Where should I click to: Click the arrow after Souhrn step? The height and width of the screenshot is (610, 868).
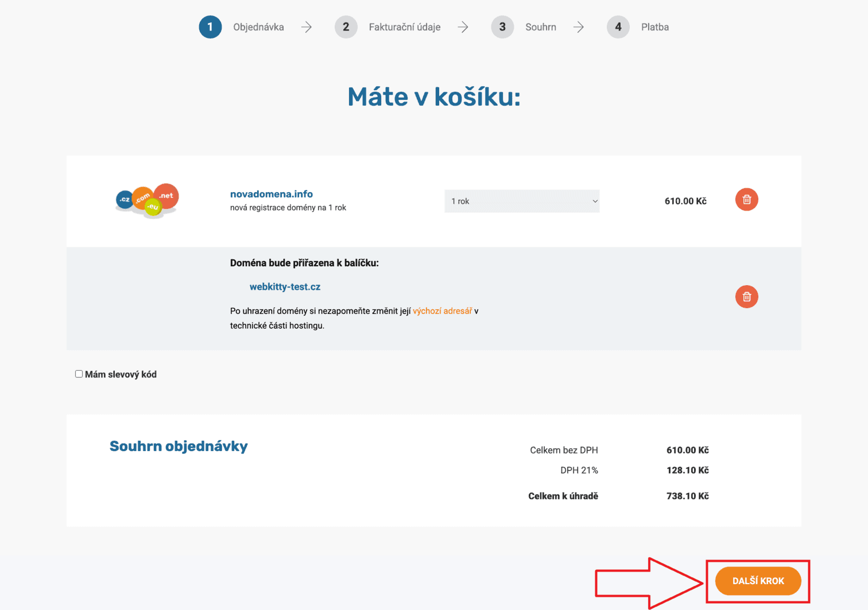(579, 27)
